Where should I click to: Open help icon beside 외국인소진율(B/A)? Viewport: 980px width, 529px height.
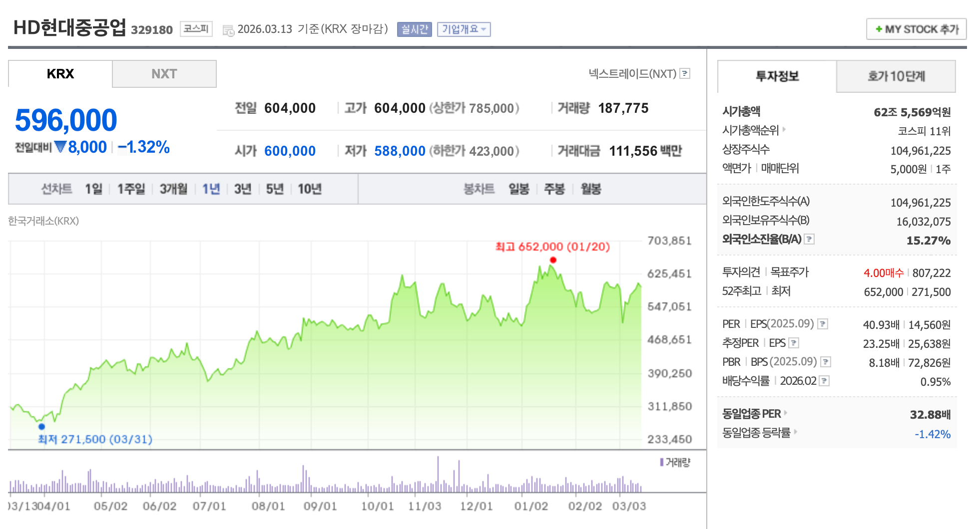point(809,239)
